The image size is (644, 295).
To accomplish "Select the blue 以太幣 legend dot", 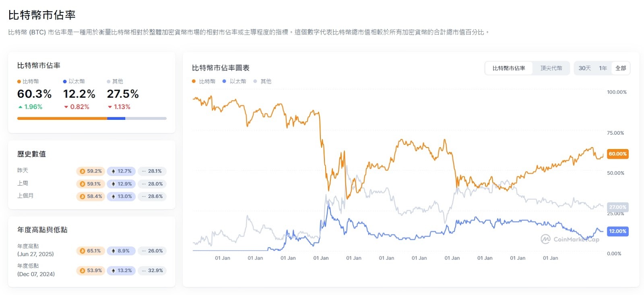I will coord(64,81).
